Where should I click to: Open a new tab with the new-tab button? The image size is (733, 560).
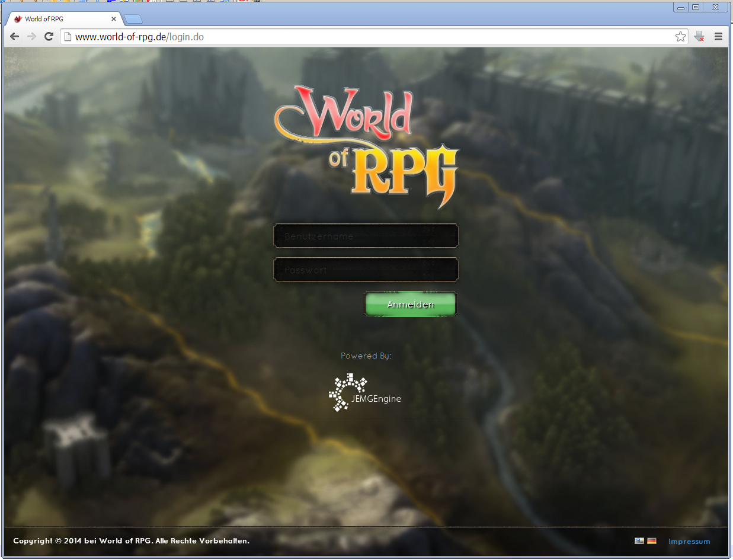[133, 20]
